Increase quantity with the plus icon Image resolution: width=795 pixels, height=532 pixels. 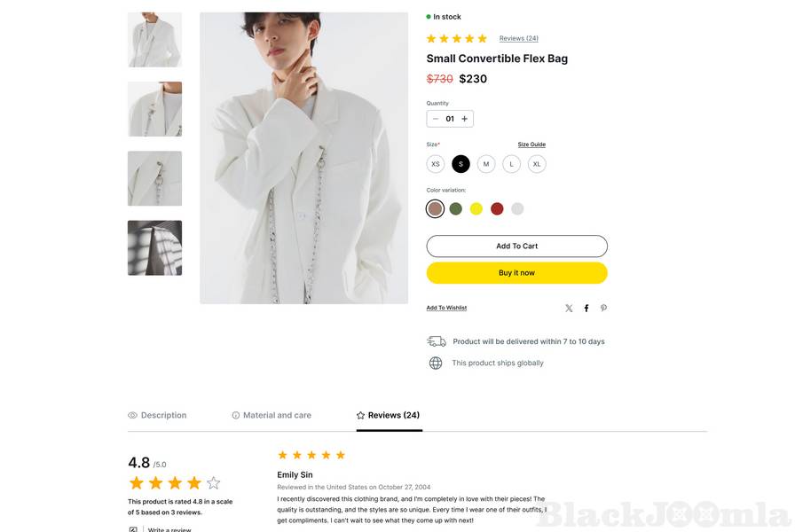point(464,119)
